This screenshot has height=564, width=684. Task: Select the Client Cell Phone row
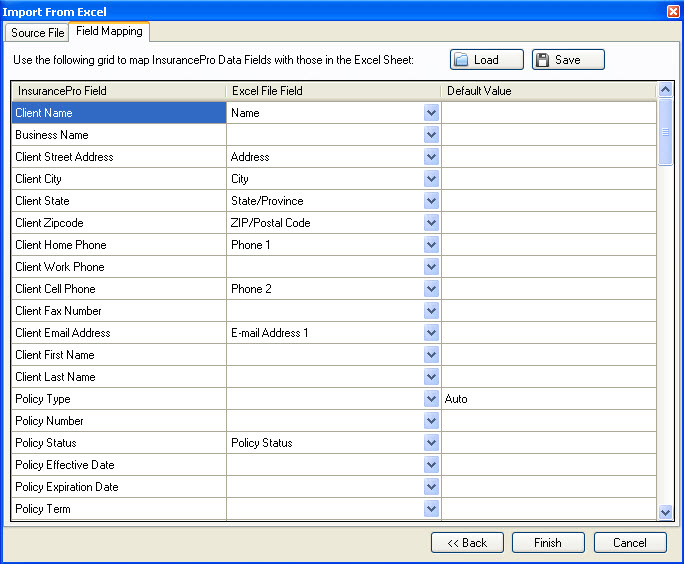pyautogui.click(x=119, y=289)
